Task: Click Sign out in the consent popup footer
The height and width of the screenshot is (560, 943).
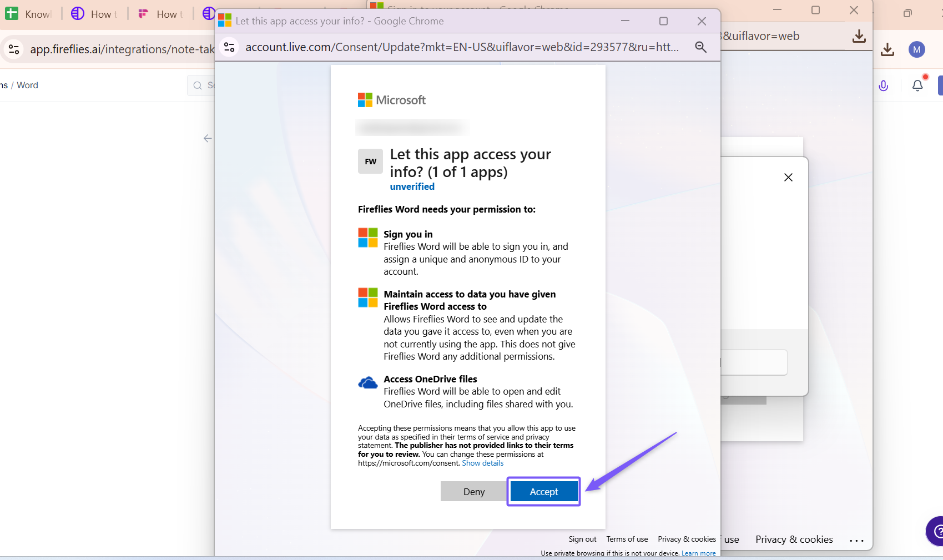Action: pos(582,539)
